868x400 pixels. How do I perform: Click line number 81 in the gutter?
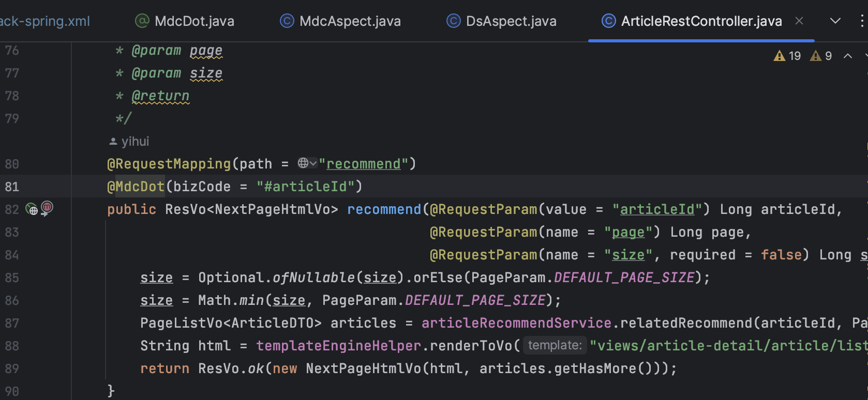(x=12, y=187)
